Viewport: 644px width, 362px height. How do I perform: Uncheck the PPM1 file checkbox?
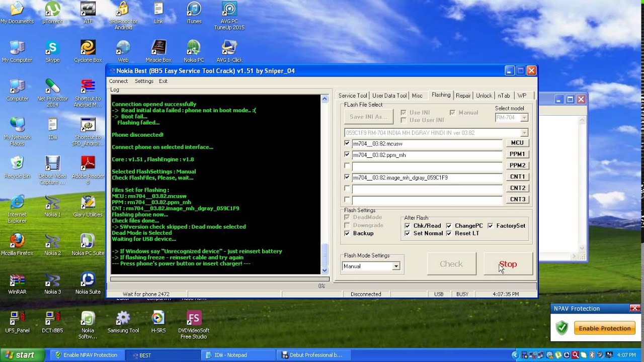(x=347, y=154)
